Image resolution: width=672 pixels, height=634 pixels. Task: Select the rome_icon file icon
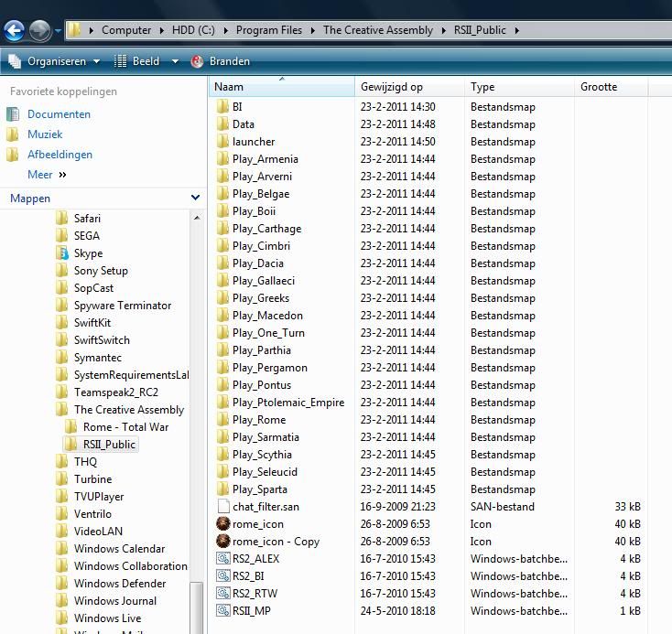(222, 524)
